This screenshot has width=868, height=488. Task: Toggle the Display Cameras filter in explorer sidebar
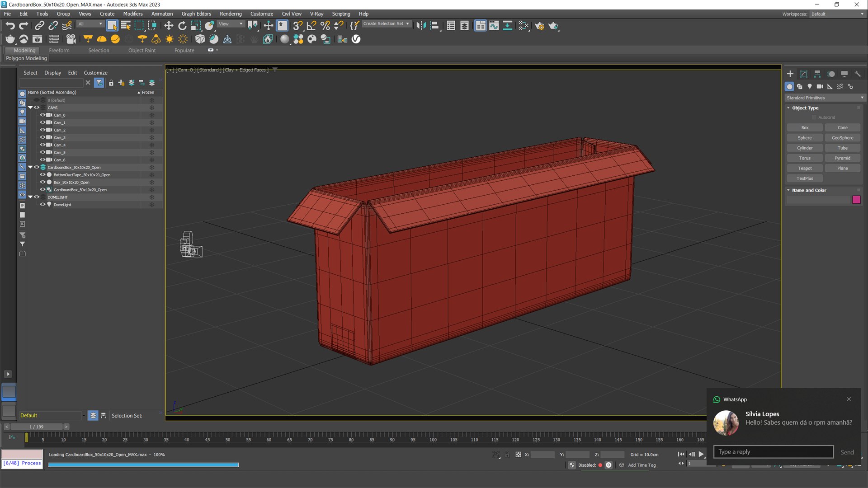(22, 121)
